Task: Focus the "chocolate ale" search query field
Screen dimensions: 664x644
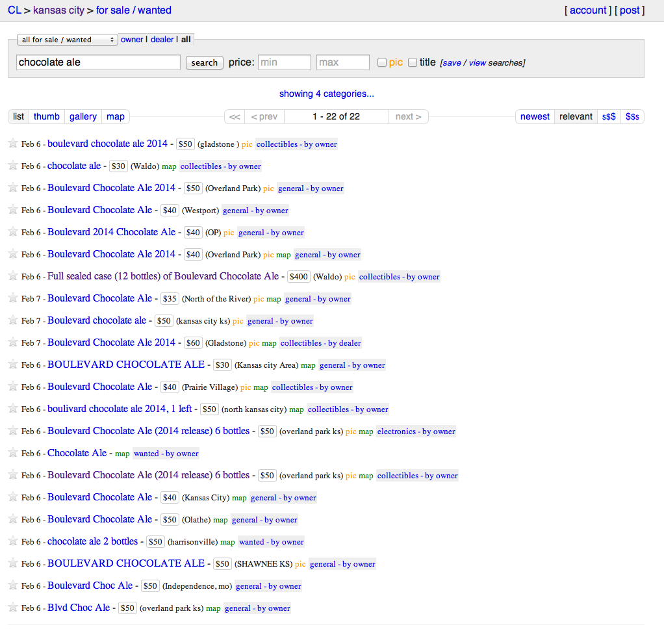Action: point(98,62)
